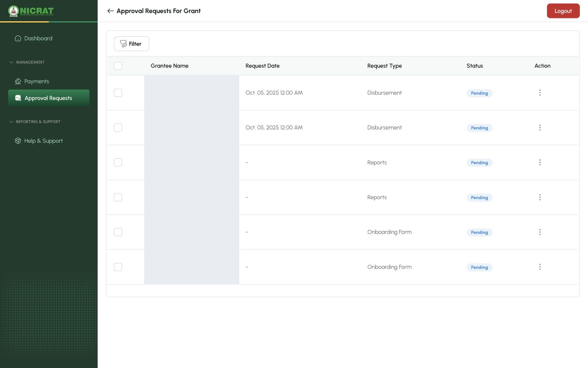Click Pending badge on first Onboarding Form row
The width and height of the screenshot is (588, 368).
(x=479, y=232)
